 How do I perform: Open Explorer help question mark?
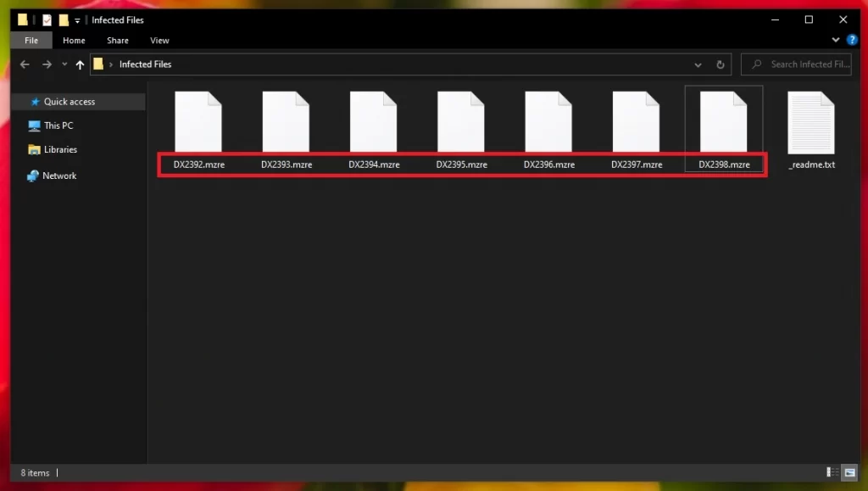click(x=852, y=40)
